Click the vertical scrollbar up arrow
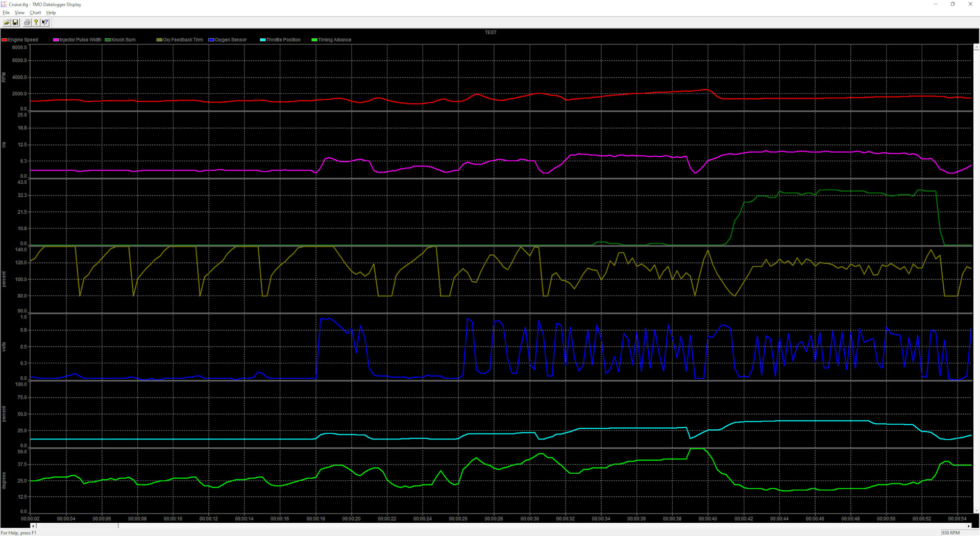980x536 pixels. [976, 47]
